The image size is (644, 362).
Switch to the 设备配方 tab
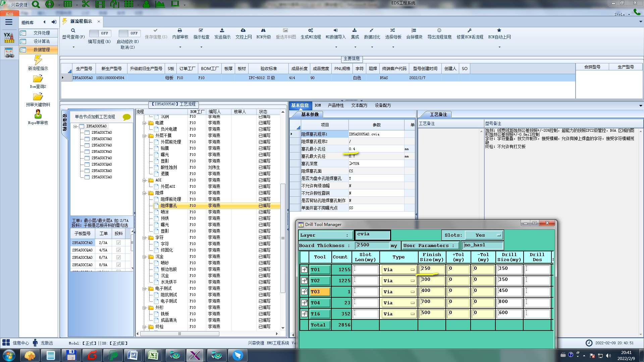pos(382,105)
